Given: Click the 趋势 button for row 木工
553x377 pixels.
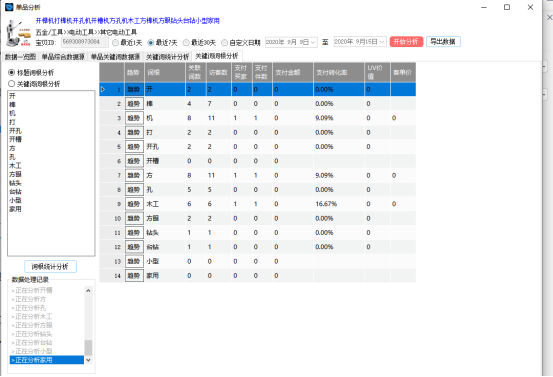Looking at the screenshot, I should (134, 204).
